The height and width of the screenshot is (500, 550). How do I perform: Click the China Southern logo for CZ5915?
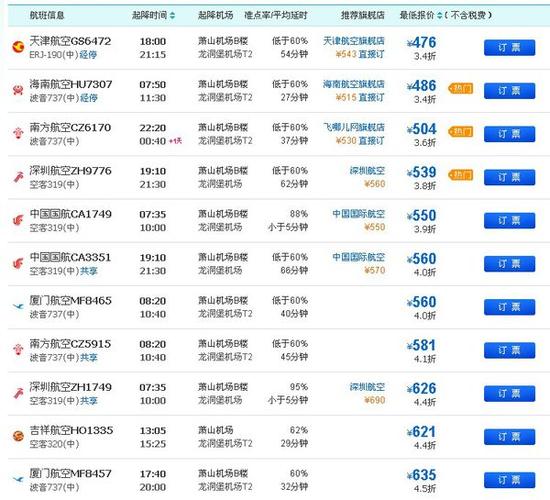pos(18,349)
